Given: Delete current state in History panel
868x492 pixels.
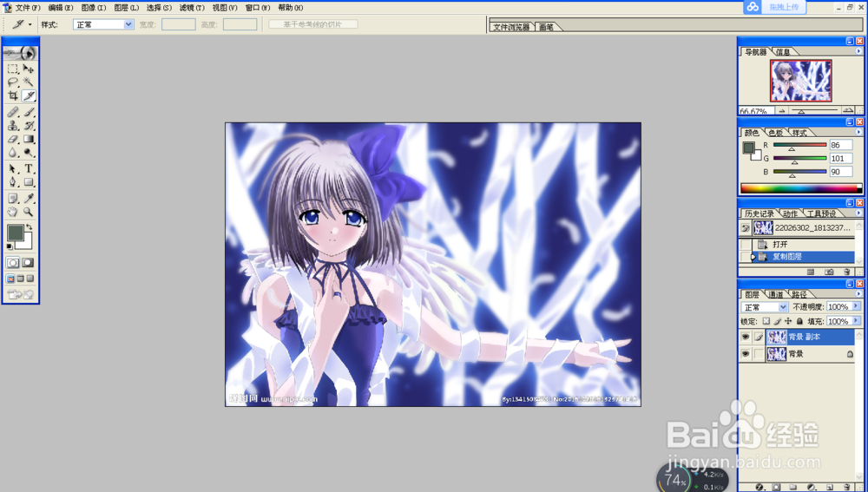Looking at the screenshot, I should pos(845,272).
